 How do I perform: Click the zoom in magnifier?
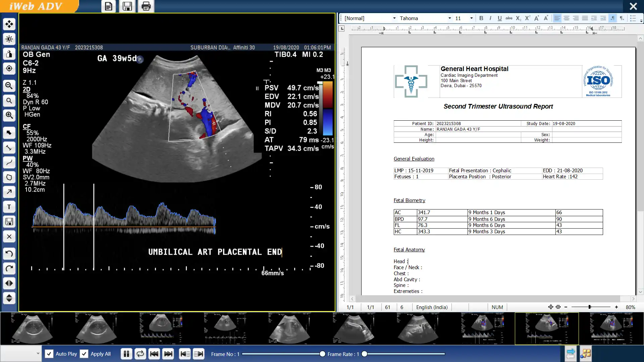coord(9,115)
